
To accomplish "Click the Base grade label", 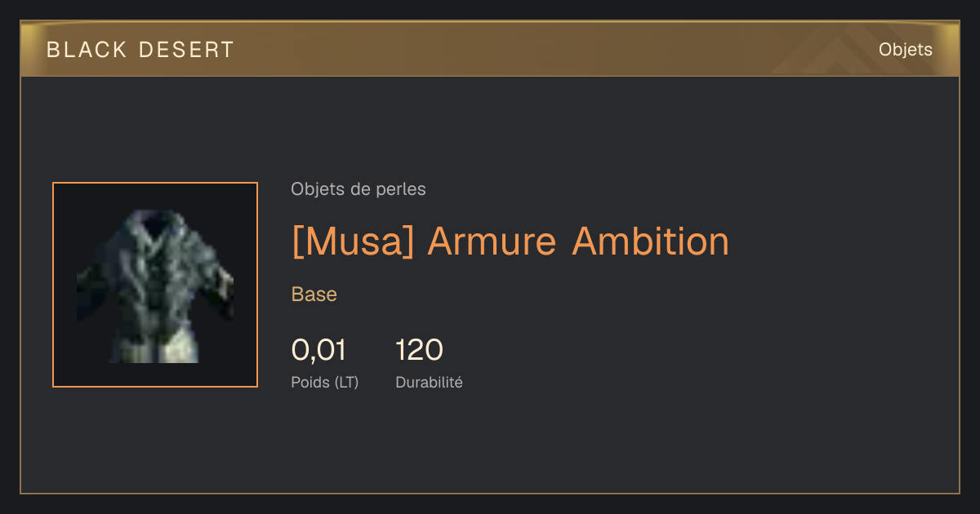I will 314,295.
